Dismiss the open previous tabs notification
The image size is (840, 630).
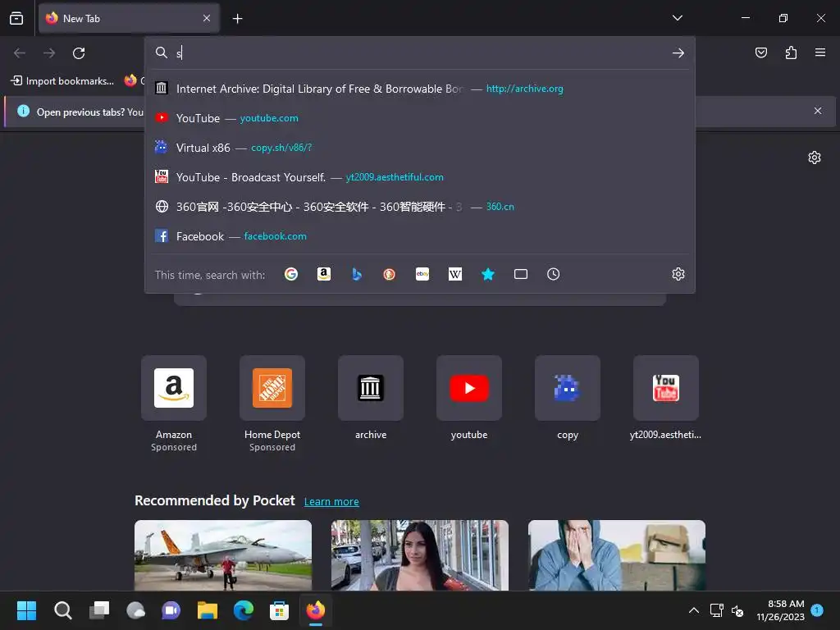(x=818, y=111)
